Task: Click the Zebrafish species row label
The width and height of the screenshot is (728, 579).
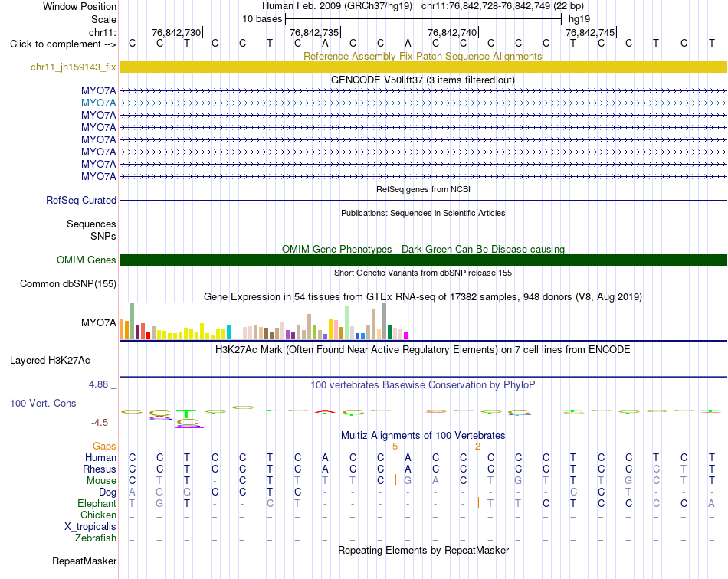Action: [x=95, y=538]
